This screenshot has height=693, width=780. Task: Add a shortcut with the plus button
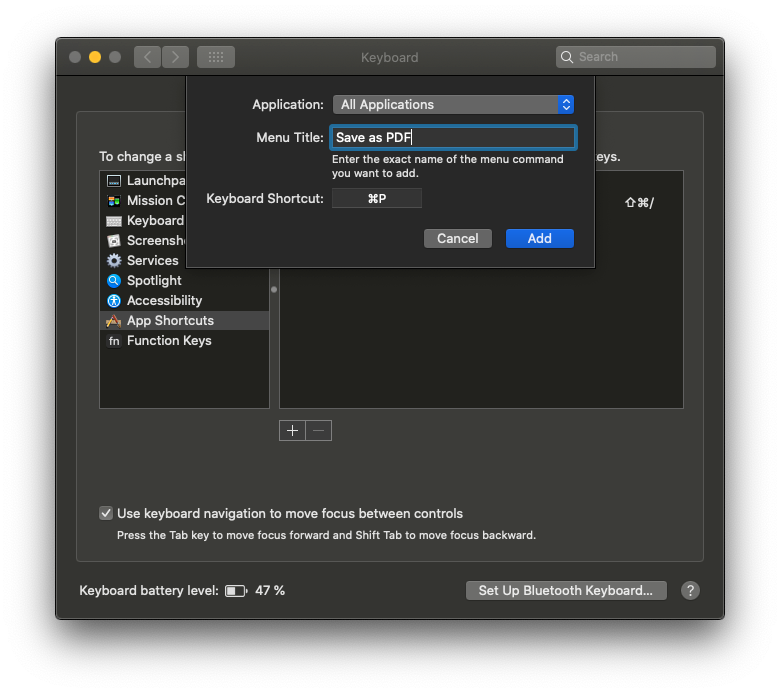point(292,430)
